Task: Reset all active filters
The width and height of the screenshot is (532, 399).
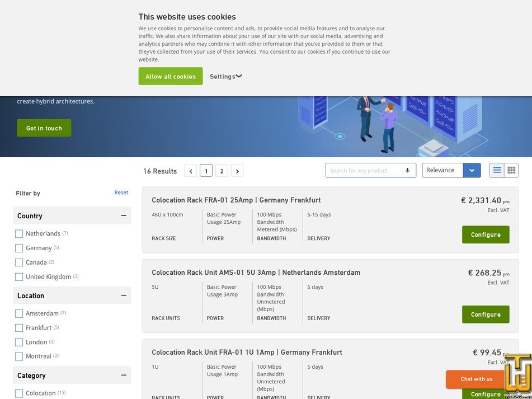Action: (121, 192)
